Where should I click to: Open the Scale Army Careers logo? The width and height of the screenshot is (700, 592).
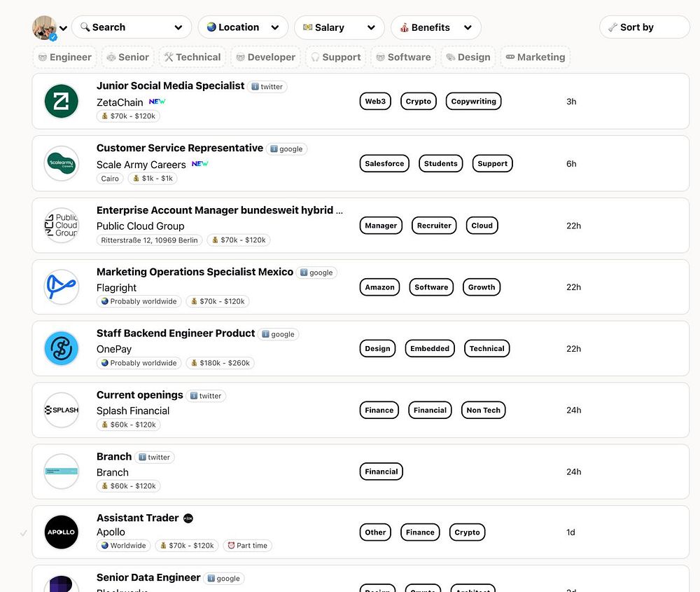tap(62, 163)
